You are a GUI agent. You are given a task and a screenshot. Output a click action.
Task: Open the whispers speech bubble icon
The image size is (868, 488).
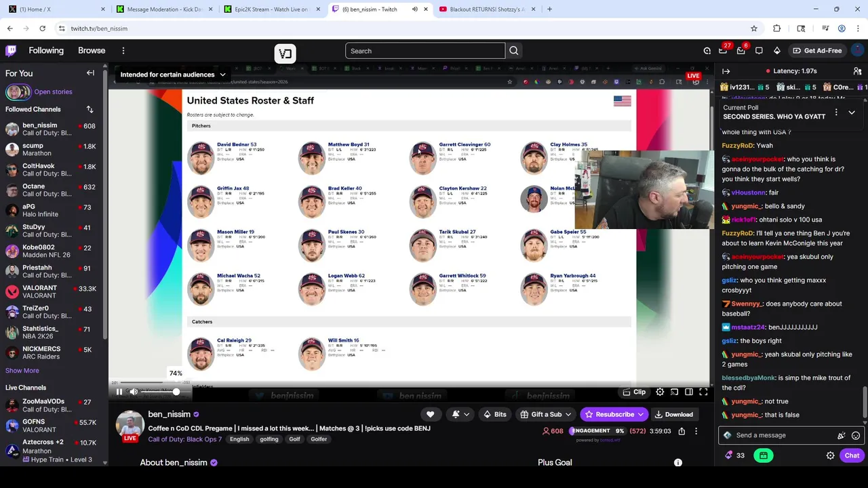pyautogui.click(x=759, y=50)
